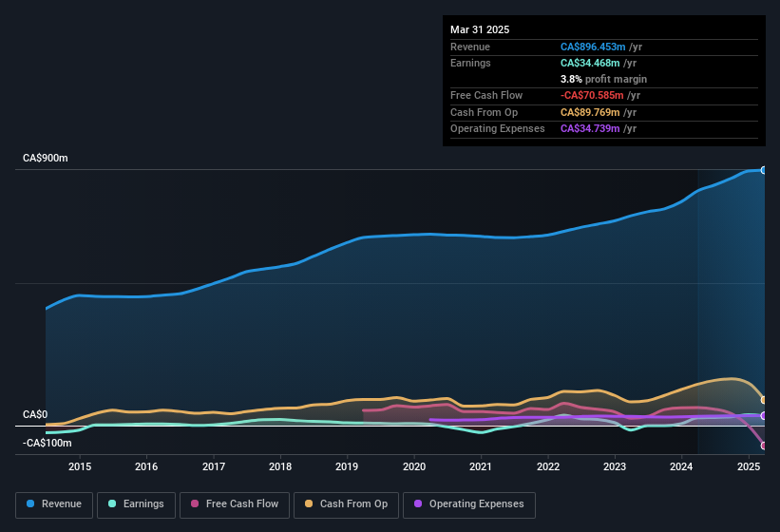The height and width of the screenshot is (532, 780).
Task: Click the CA$900m y-axis label
Action: tap(46, 158)
